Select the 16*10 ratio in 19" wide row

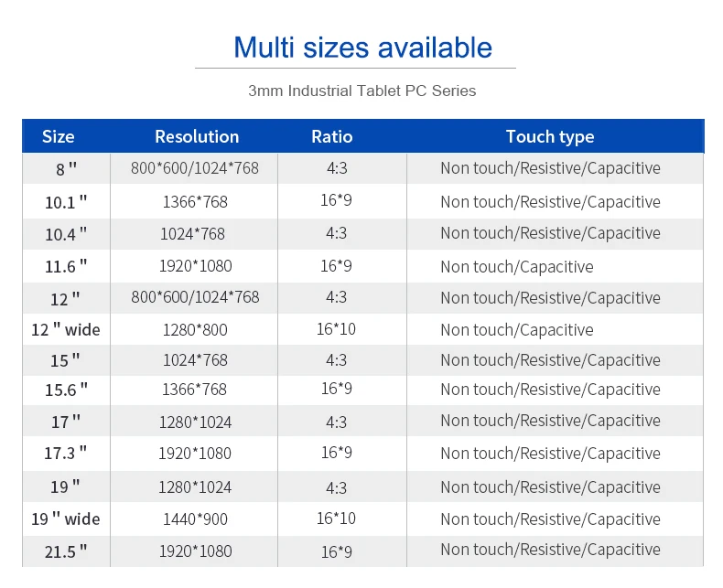[336, 519]
